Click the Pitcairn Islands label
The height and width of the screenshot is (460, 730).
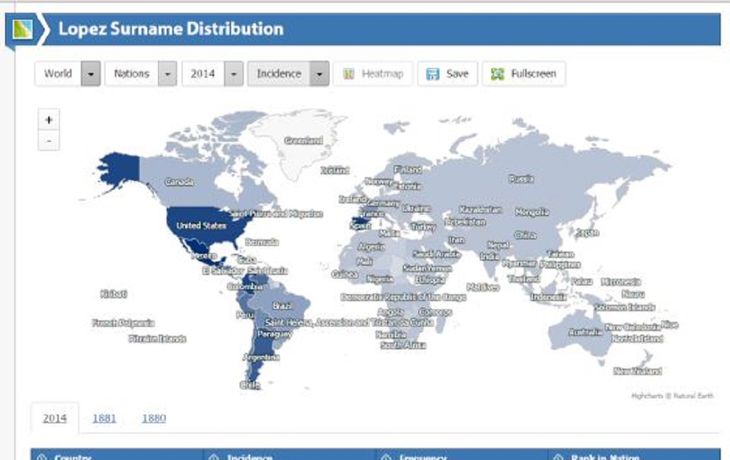(157, 338)
